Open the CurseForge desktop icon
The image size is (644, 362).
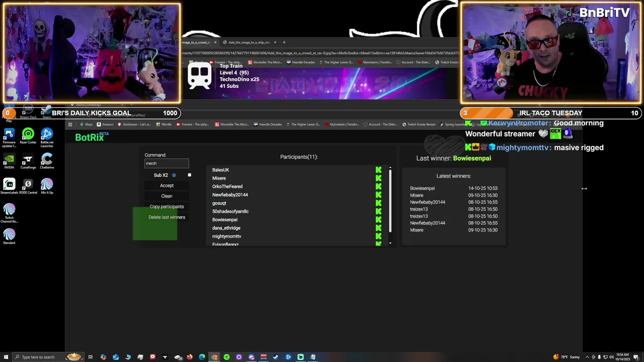pyautogui.click(x=28, y=161)
